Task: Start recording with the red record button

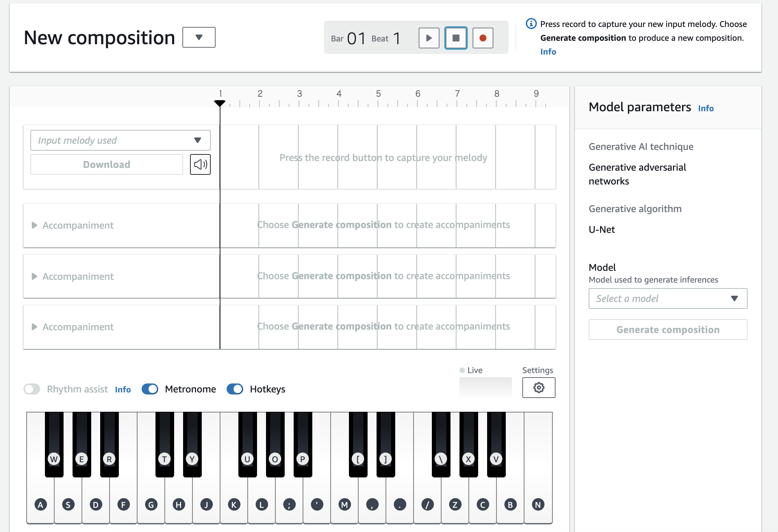Action: 483,38
